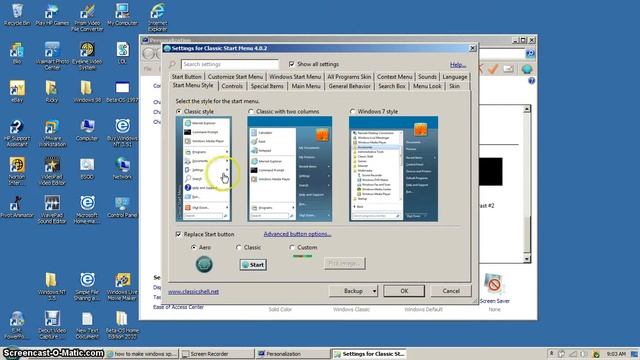The height and width of the screenshot is (360, 640).
Task: Switch to Controls tab
Action: pos(232,86)
